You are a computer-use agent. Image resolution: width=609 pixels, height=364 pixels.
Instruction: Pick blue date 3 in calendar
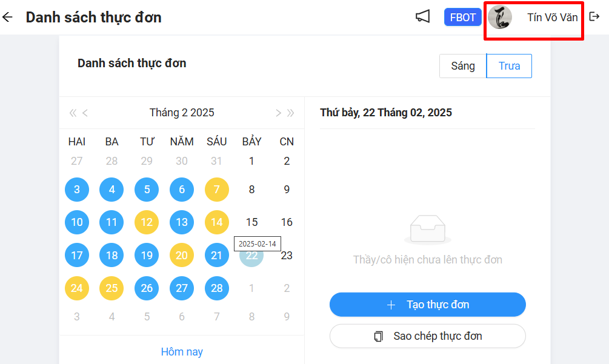(77, 190)
